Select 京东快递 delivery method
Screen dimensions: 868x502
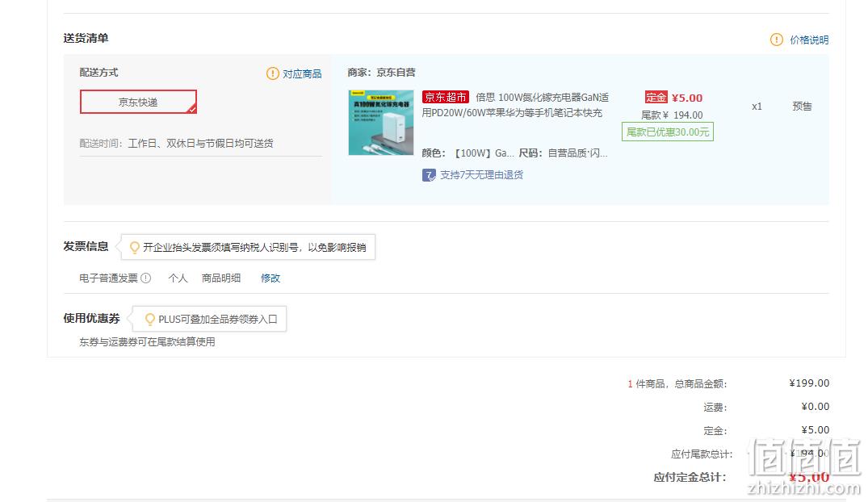click(x=138, y=102)
